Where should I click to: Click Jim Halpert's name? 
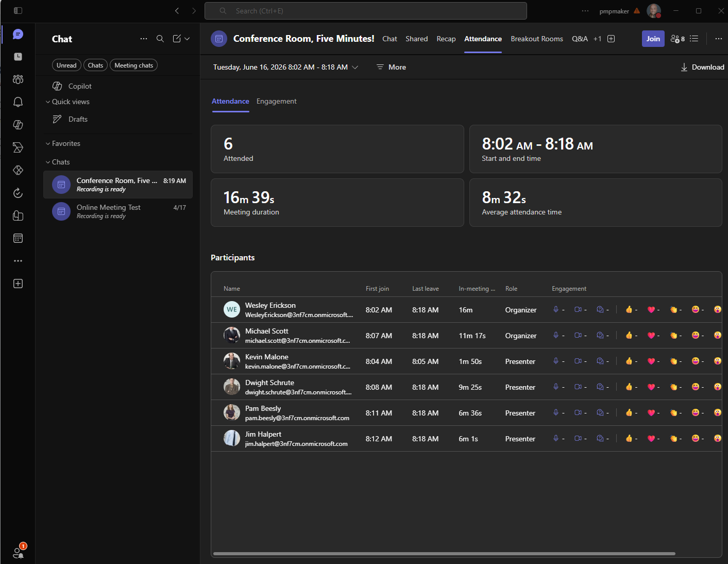coord(263,434)
